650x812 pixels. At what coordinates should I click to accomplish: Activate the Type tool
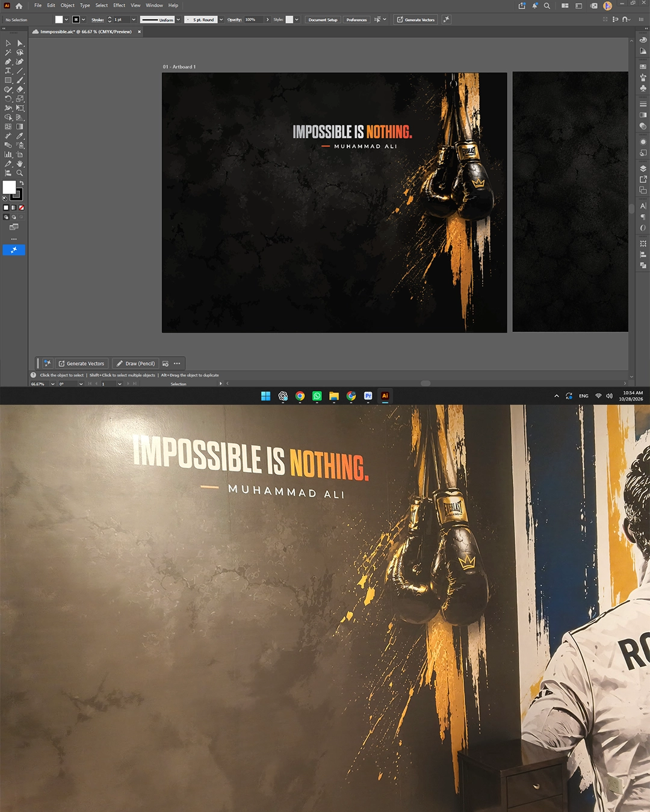coord(8,71)
